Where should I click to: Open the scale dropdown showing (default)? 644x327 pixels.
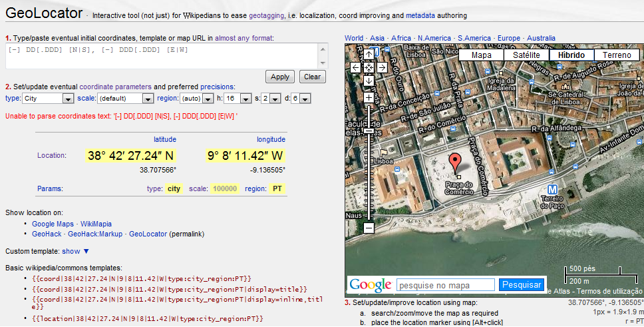126,99
